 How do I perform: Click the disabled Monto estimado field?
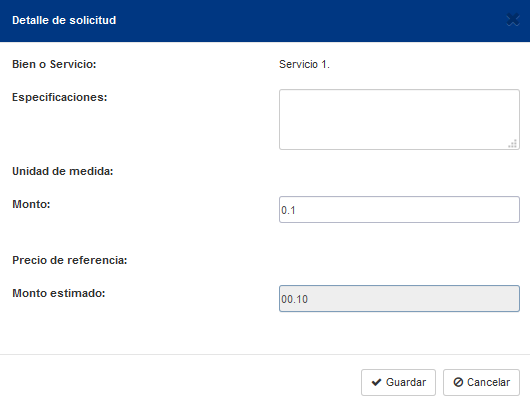399,298
